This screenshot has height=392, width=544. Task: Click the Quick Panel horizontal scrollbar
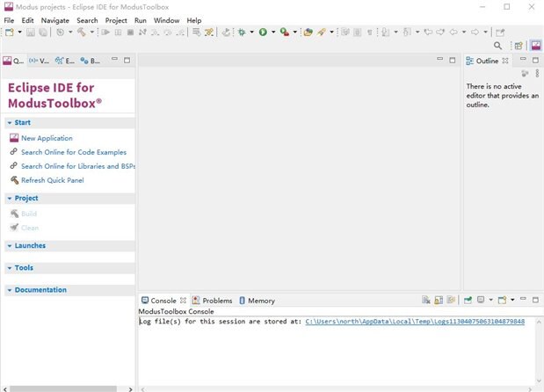coord(63,389)
